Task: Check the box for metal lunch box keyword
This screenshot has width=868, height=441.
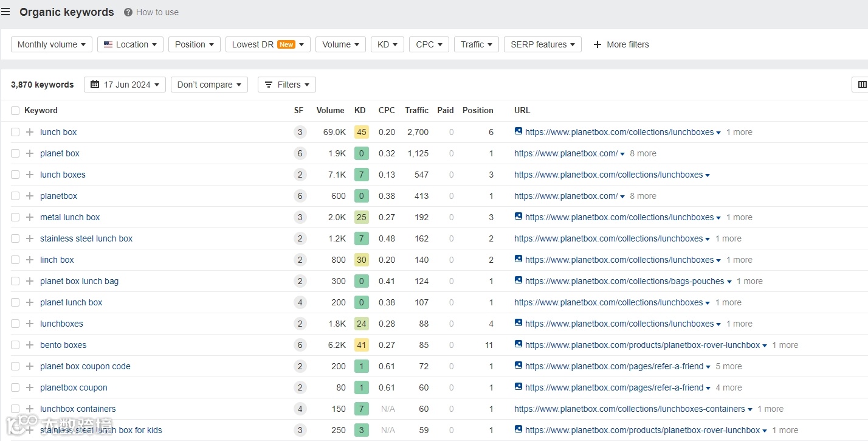Action: pos(15,217)
